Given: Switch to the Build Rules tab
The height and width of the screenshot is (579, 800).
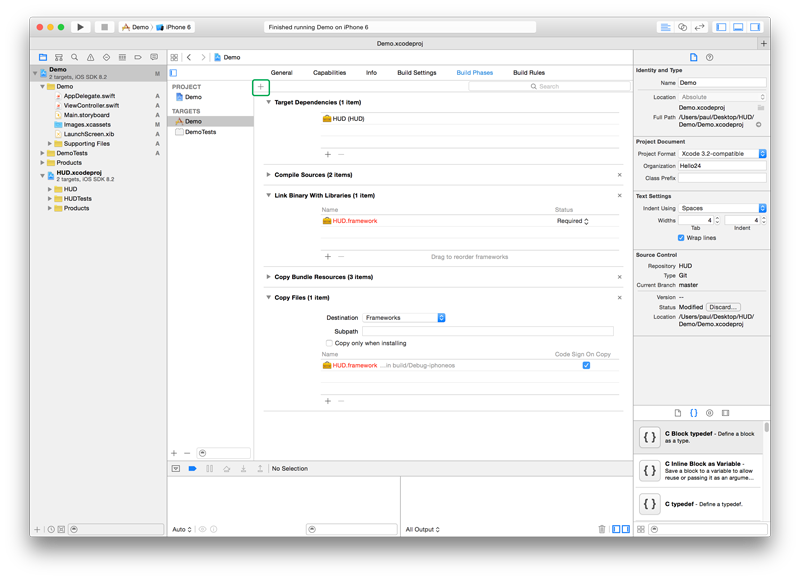Looking at the screenshot, I should (x=529, y=72).
